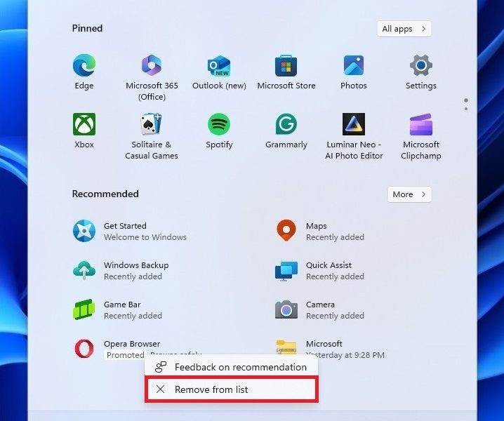Click the X icon beside Remove from list
This screenshot has width=504, height=421.
point(160,389)
